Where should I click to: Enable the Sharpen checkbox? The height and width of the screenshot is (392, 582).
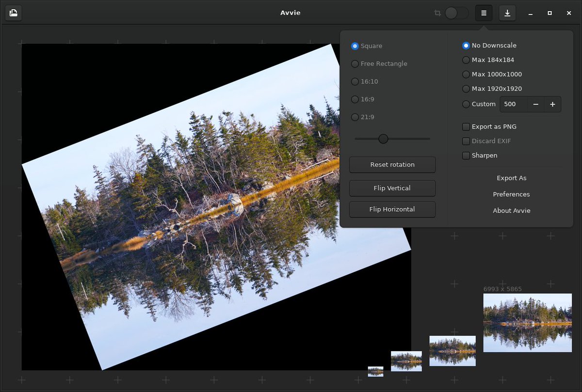pyautogui.click(x=480, y=156)
